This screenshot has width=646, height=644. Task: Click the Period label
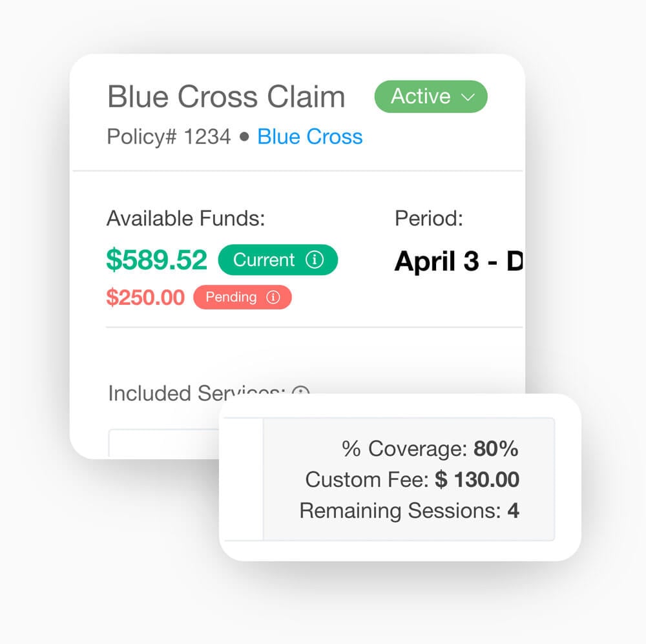click(428, 218)
